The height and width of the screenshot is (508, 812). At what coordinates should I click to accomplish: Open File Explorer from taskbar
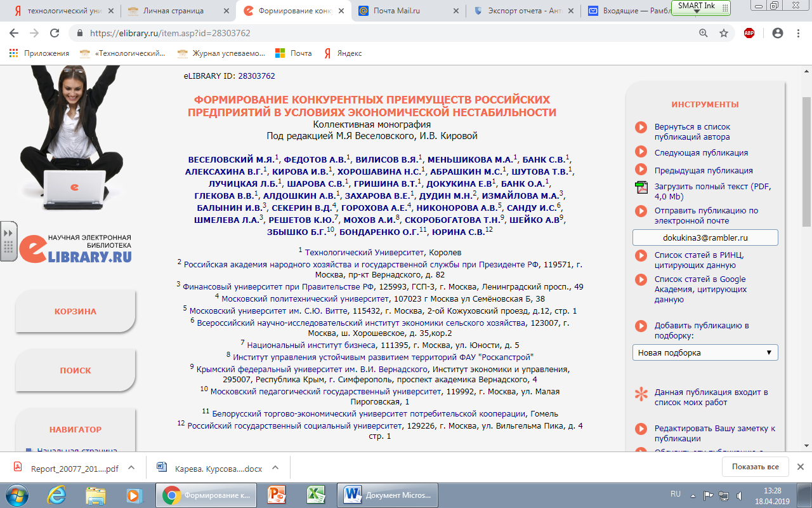(x=95, y=494)
